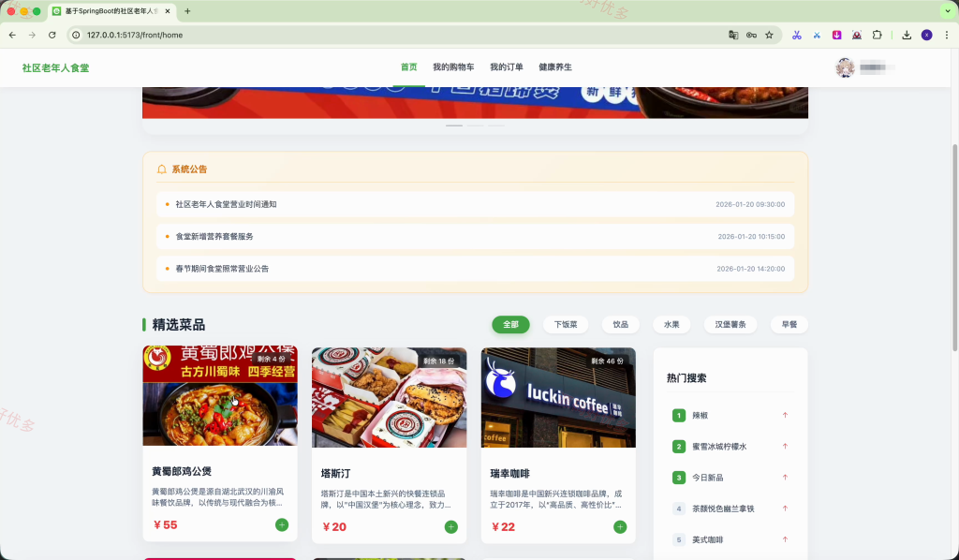Viewport: 959px width, 560px height.
Task: Click the trend arrow beside 今日新品
Action: tap(785, 478)
